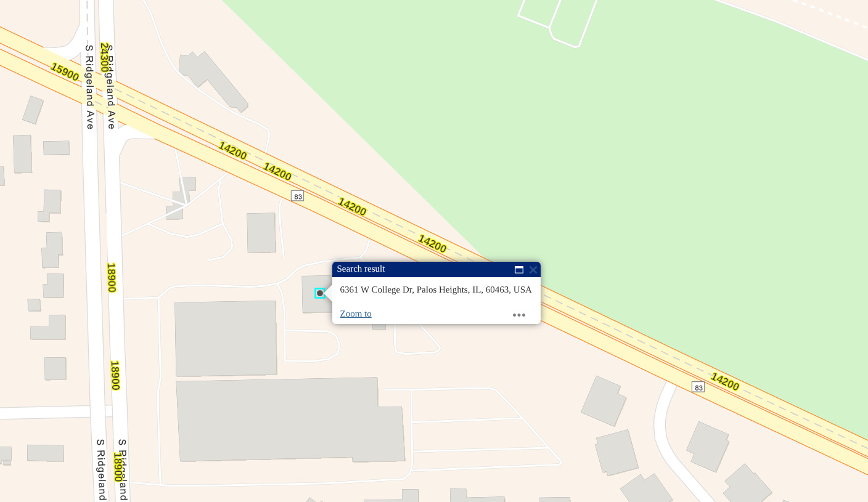Click the long angled building near the top
The image size is (868, 502).
pyautogui.click(x=213, y=81)
